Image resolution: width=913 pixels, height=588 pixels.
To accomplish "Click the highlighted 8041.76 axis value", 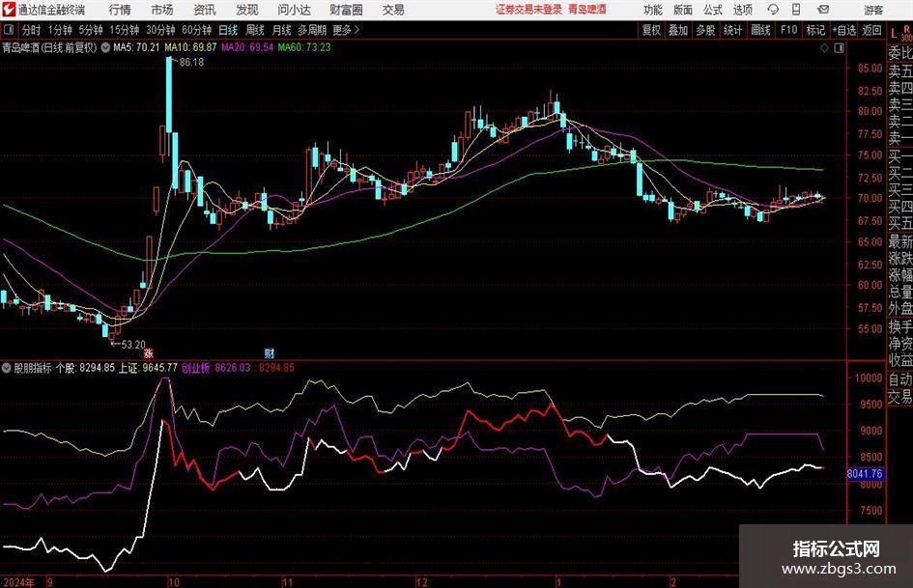I will click(x=865, y=474).
